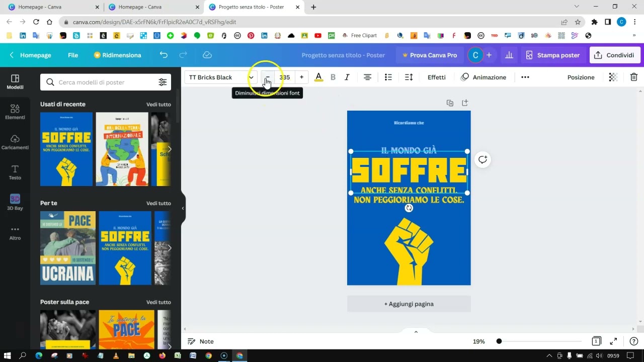Screen dimensions: 644x362
Task: Select the Caricamenti sidebar tab
Action: click(x=15, y=142)
